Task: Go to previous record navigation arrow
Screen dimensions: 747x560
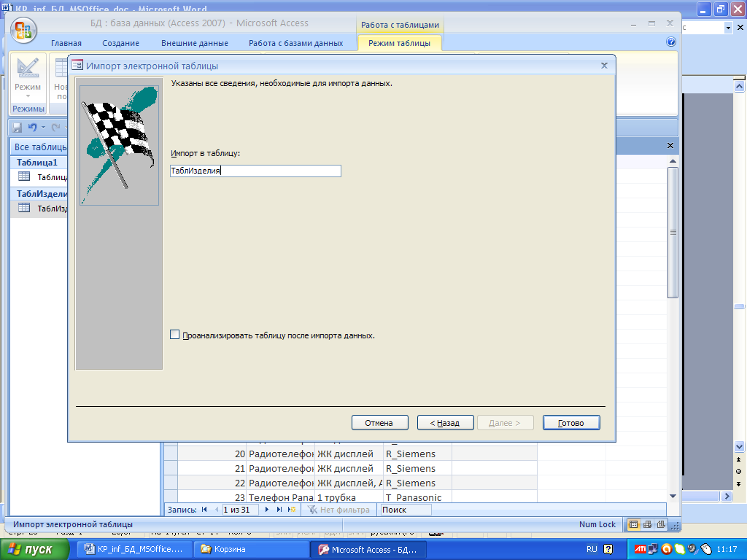Action: coord(217,510)
